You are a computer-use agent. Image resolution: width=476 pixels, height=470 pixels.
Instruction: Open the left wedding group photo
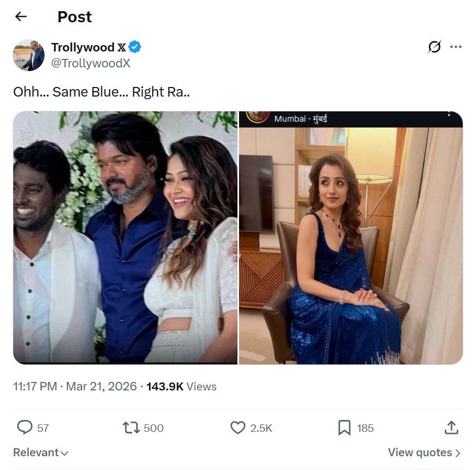[x=125, y=238]
